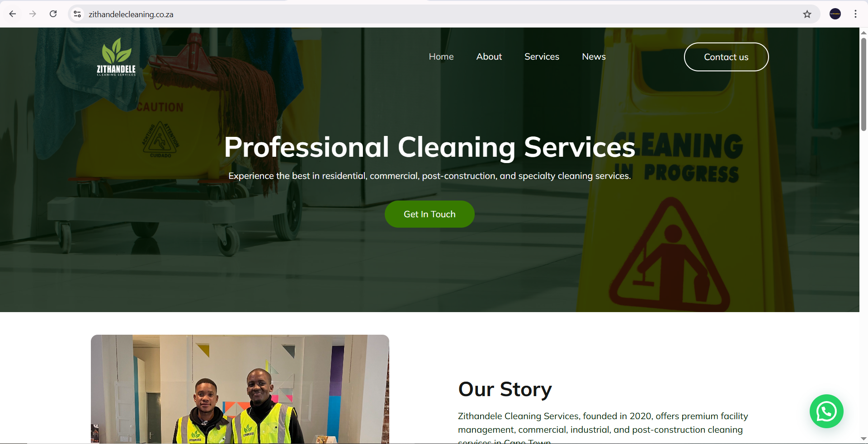Open Chrome three-dot menu

855,14
